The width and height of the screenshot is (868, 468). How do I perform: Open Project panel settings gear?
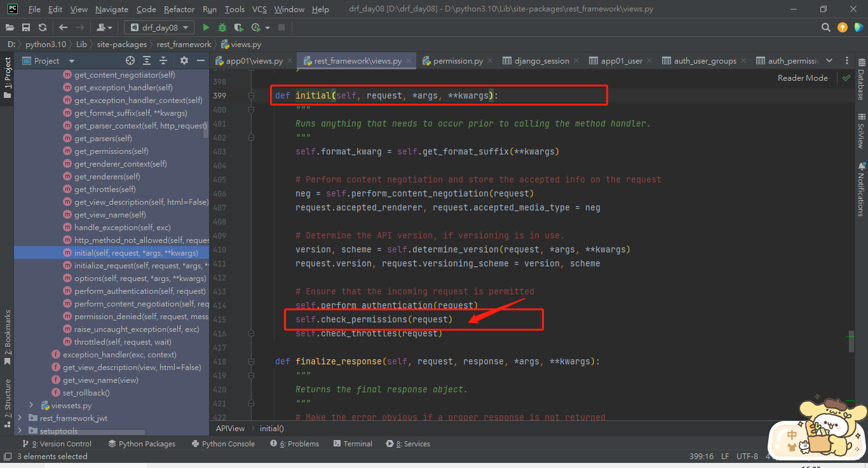[x=184, y=60]
